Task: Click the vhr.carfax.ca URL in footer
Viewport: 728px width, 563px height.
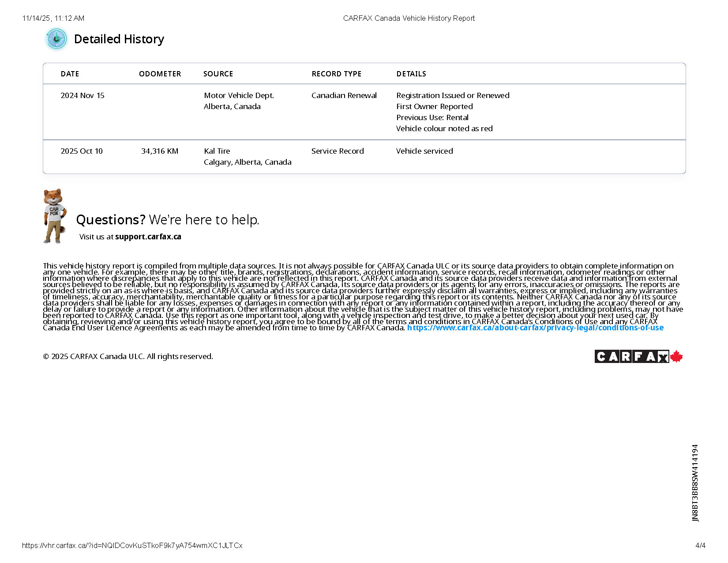Action: tap(132, 545)
